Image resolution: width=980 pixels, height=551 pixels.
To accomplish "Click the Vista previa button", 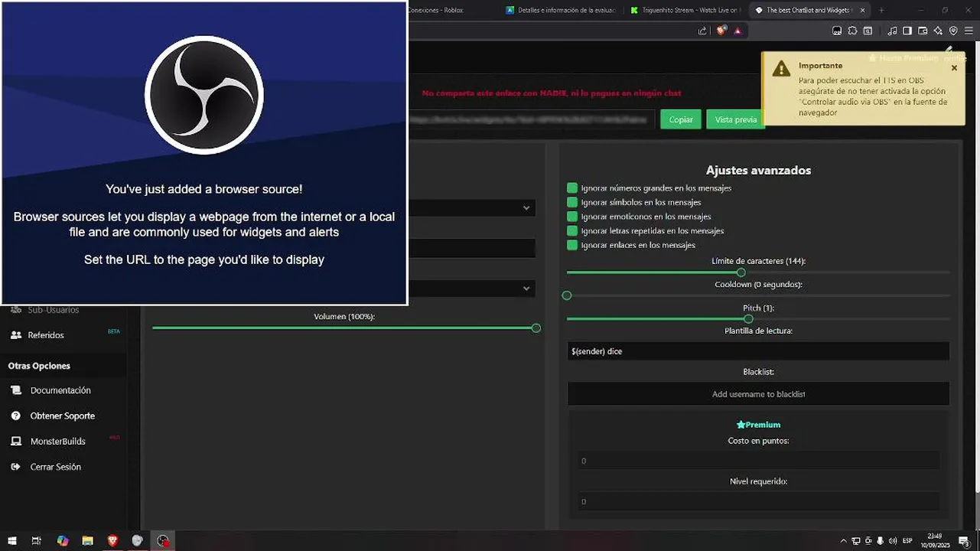I will [x=735, y=119].
